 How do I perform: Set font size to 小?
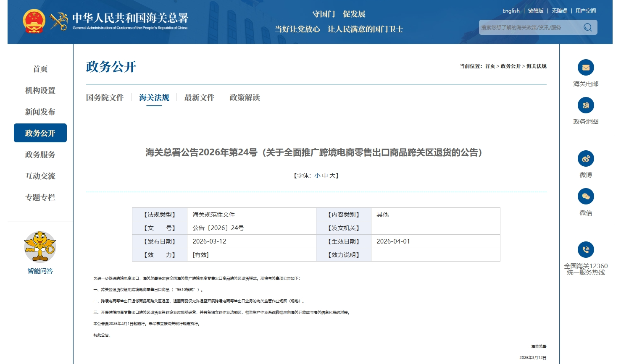[317, 175]
